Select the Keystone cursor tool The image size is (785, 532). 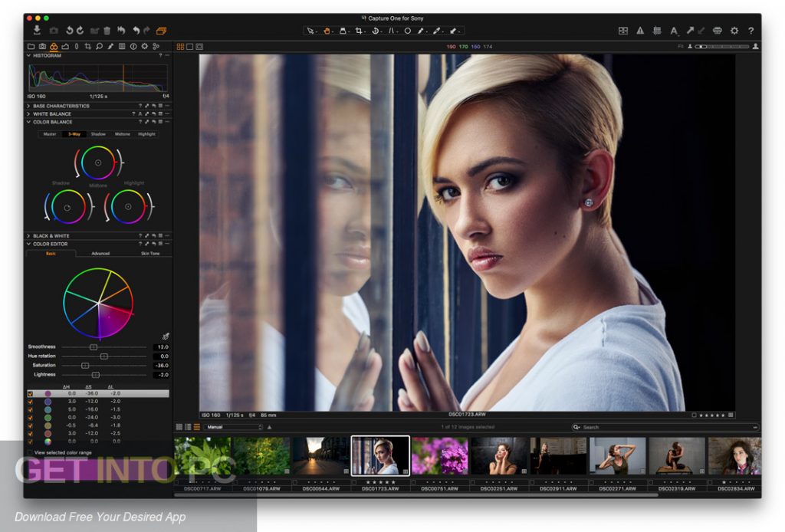pyautogui.click(x=392, y=31)
